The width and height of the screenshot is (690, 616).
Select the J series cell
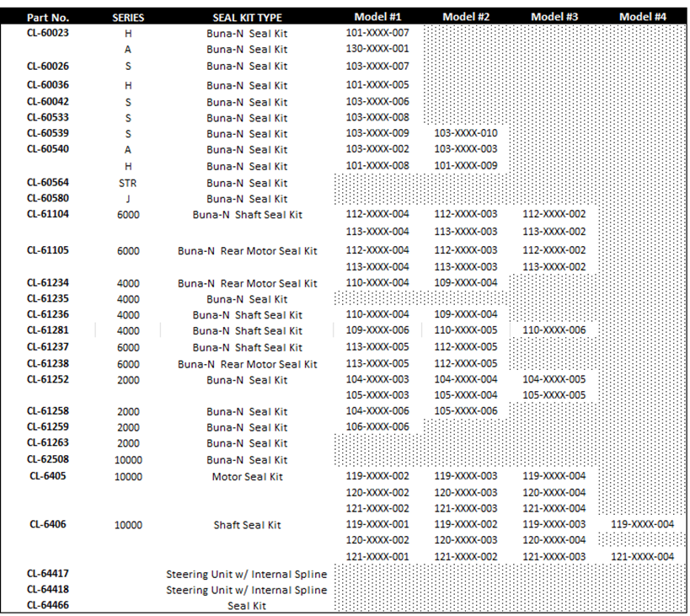[x=128, y=199]
